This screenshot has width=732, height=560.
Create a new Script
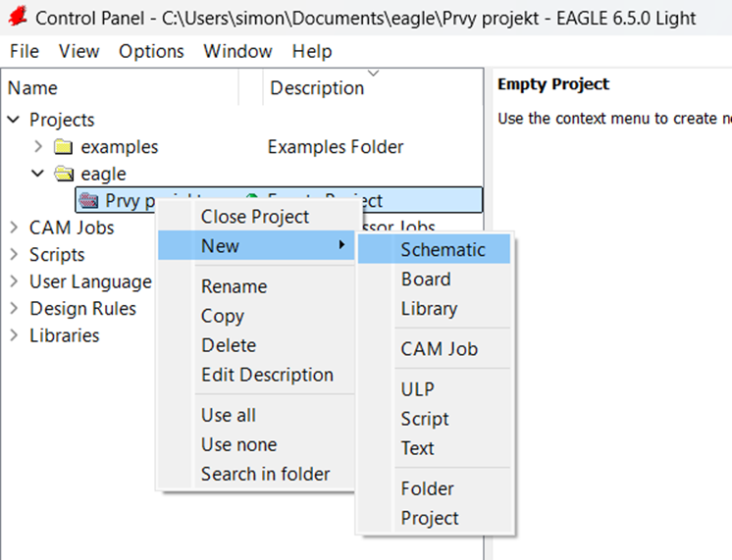coord(434,419)
